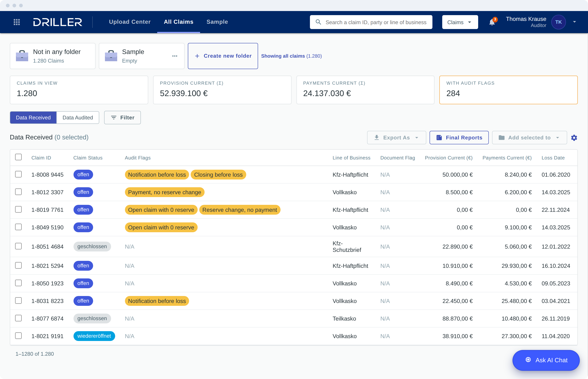Viewport: 588px width, 379px height.
Task: Open the Sample folder card
Action: tap(141, 56)
